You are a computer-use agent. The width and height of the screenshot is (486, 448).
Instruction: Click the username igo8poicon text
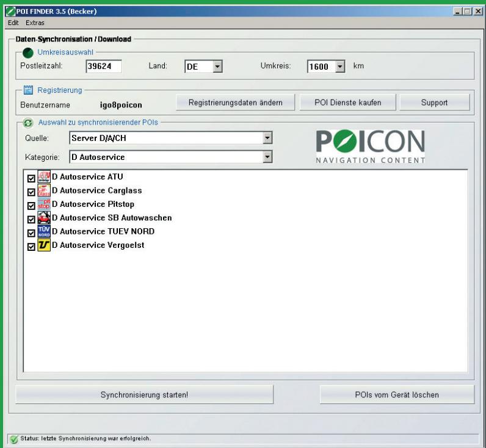(x=121, y=105)
